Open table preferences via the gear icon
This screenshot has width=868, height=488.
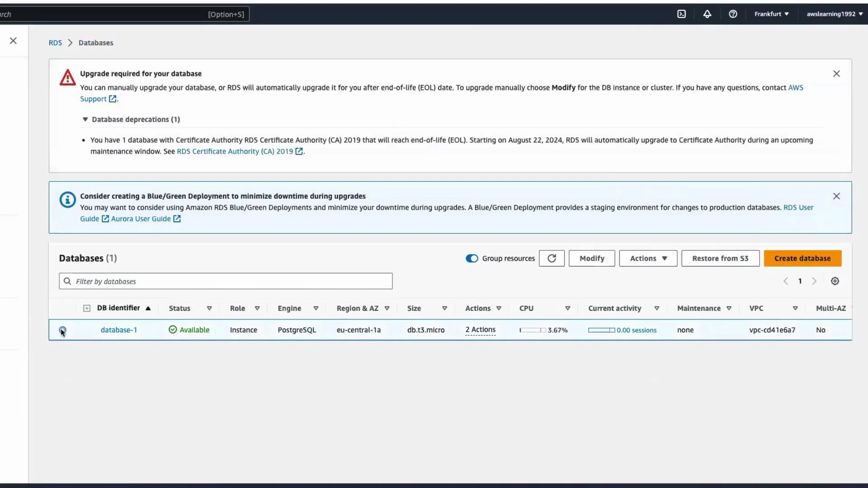tap(835, 281)
